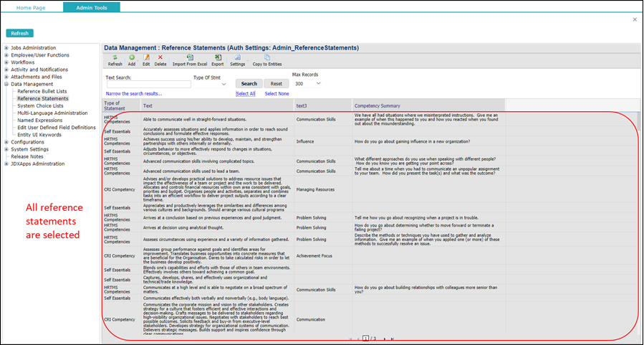
Task: Jump to the last page of results
Action: 392,338
